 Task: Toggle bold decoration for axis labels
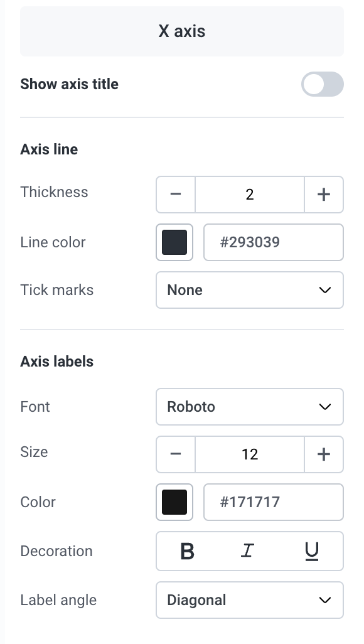188,551
